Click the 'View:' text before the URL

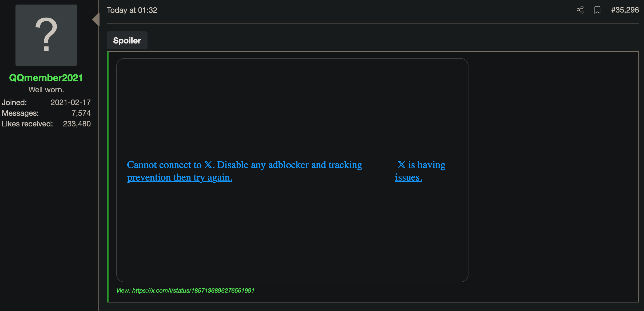(123, 290)
